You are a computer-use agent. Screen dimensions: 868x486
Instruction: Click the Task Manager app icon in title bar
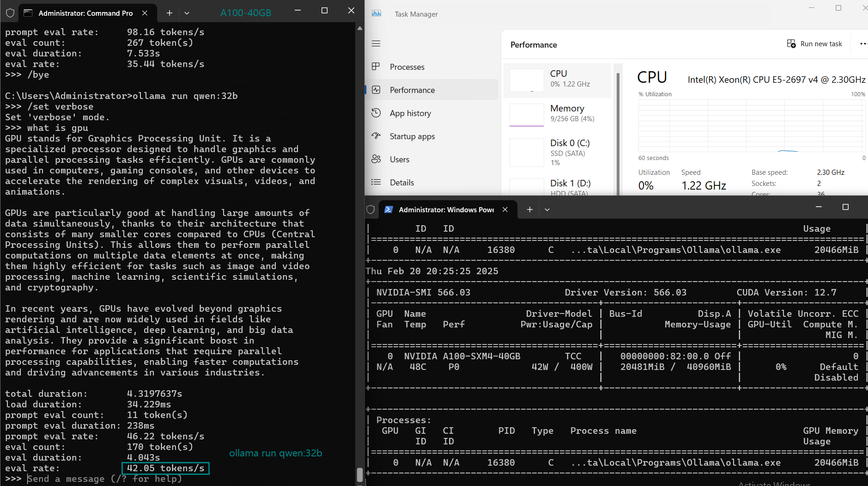376,13
